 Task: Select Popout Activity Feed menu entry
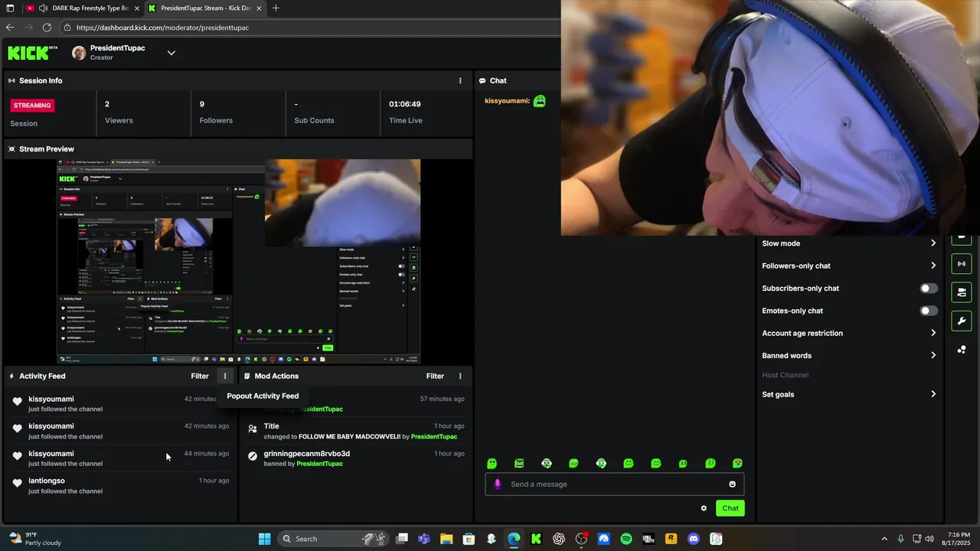(x=263, y=396)
